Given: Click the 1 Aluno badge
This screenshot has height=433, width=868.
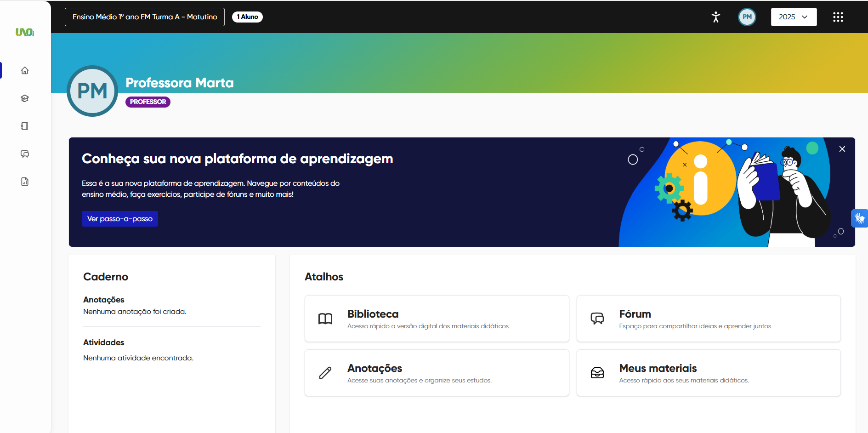Looking at the screenshot, I should pyautogui.click(x=247, y=17).
